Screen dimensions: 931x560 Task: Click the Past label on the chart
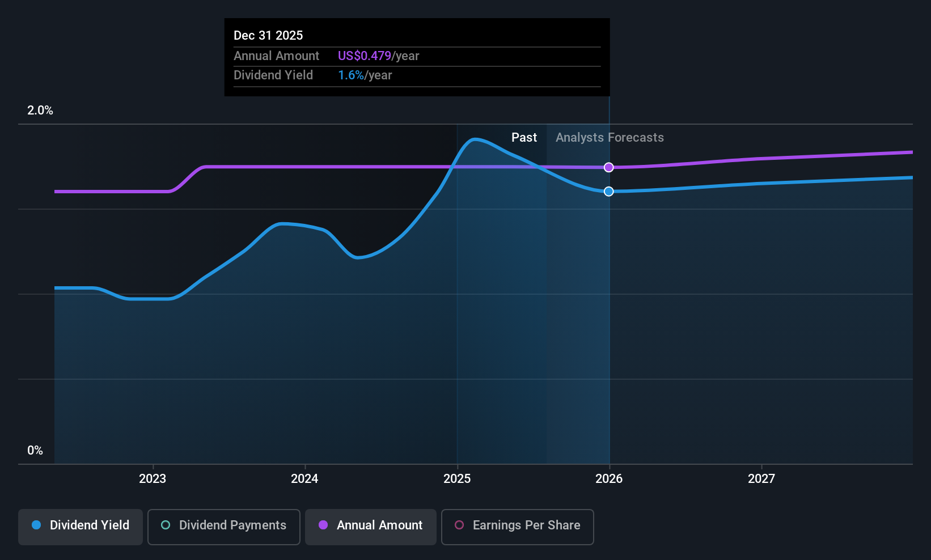tap(524, 138)
